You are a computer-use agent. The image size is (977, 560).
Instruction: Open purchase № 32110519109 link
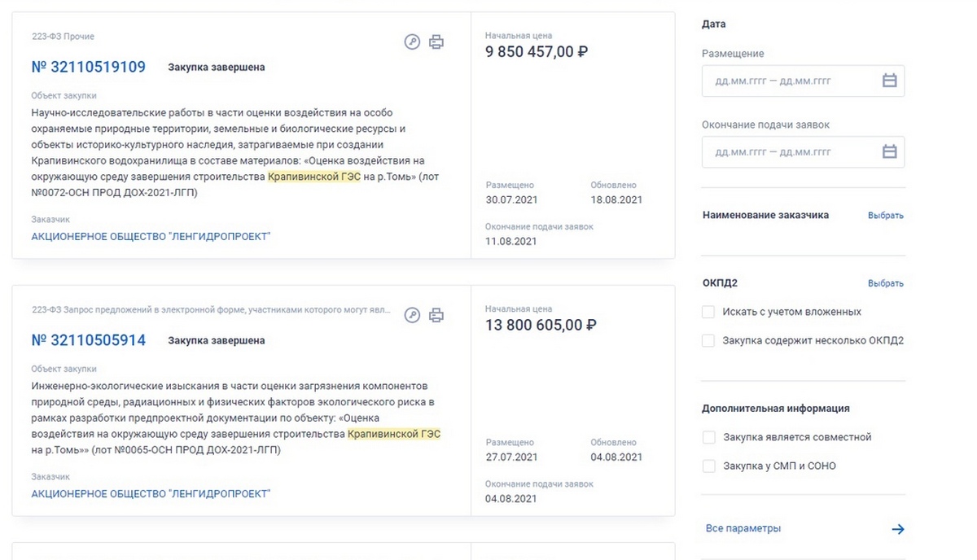pyautogui.click(x=88, y=67)
